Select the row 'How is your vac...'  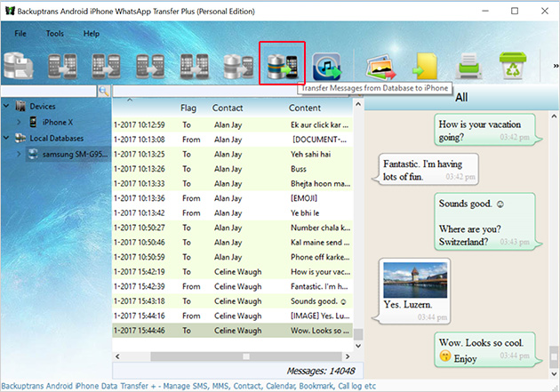coord(233,272)
